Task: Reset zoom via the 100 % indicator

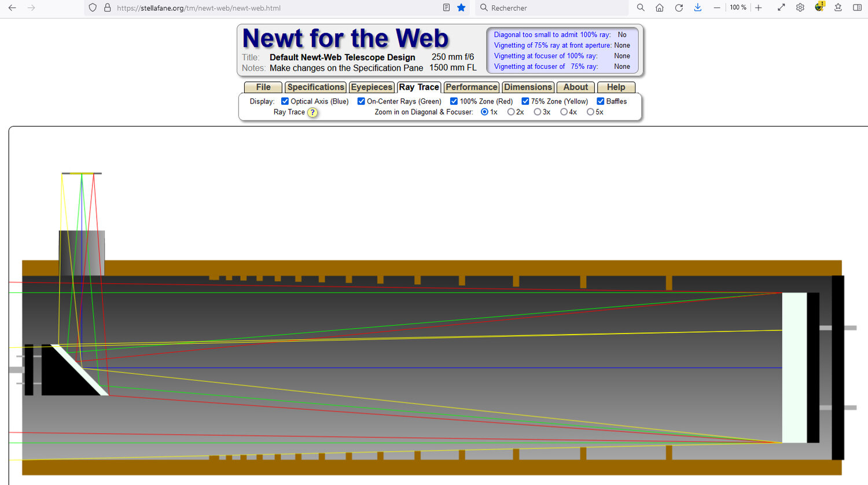Action: coord(738,8)
